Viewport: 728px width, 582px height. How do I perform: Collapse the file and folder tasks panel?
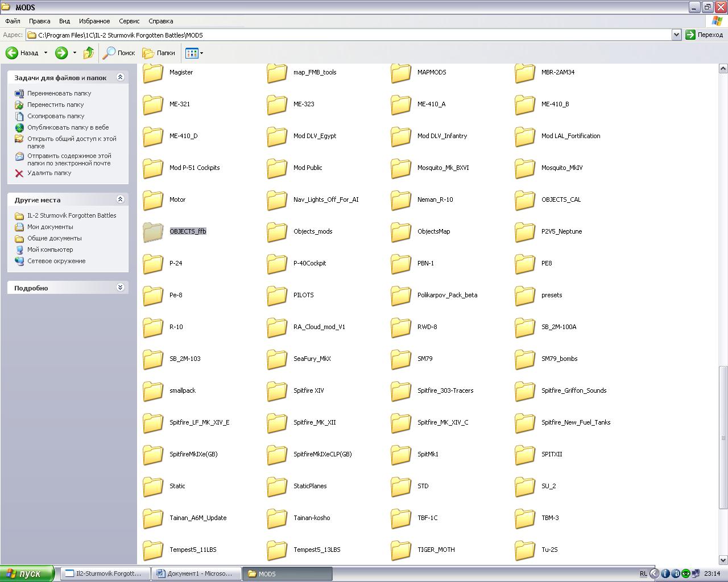tap(120, 77)
